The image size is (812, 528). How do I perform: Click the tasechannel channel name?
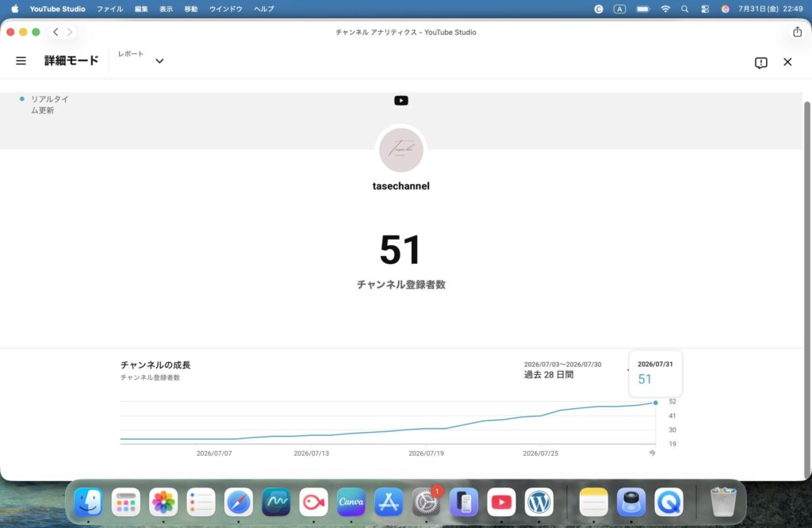point(400,186)
